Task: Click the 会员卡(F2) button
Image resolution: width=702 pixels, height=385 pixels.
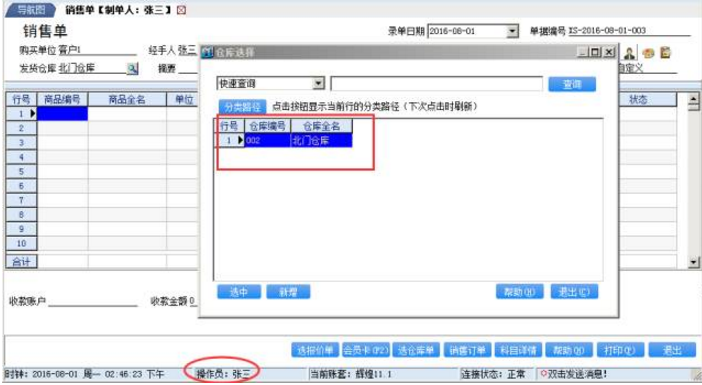Action: coord(366,350)
